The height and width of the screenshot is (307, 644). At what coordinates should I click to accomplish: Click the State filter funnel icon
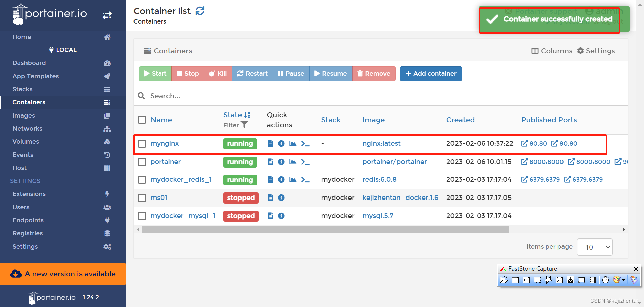(244, 125)
